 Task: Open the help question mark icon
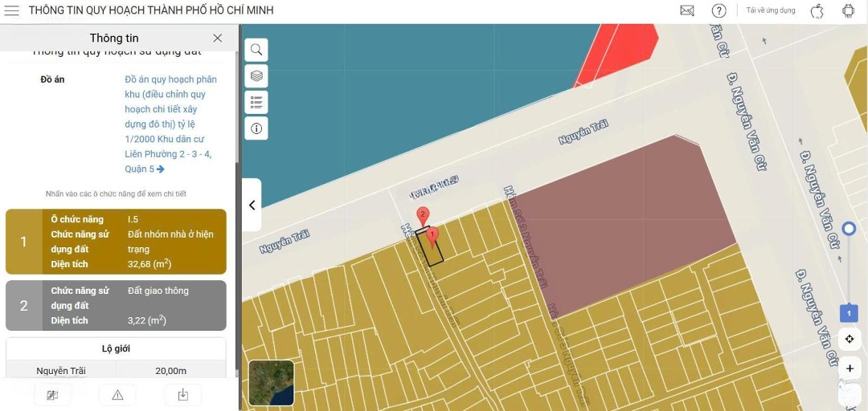(719, 10)
